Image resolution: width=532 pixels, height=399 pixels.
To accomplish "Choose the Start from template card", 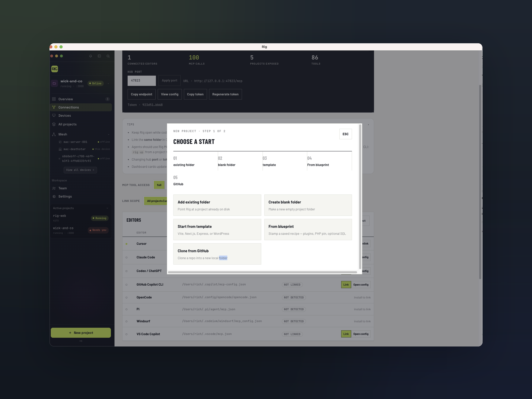I will click(x=217, y=229).
